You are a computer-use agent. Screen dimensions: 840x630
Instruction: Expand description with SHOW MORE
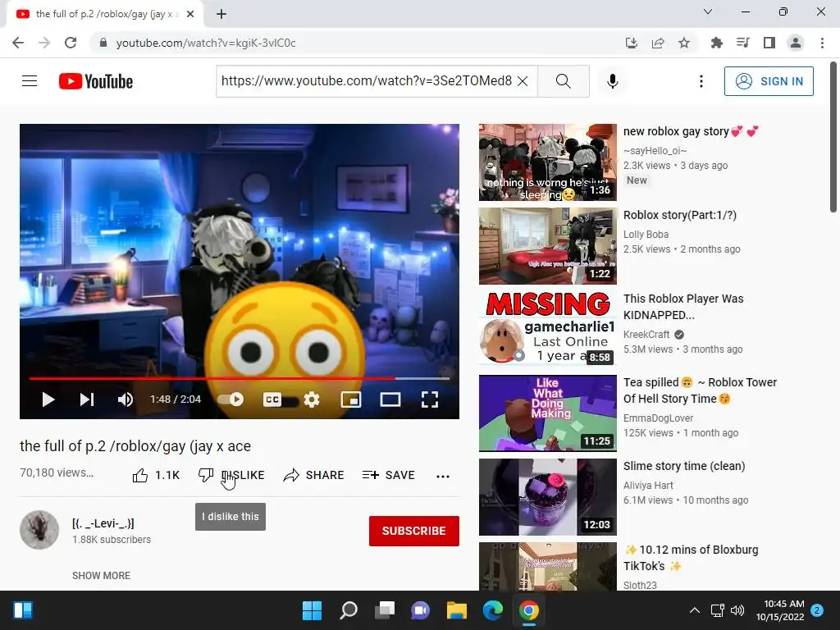tap(101, 575)
